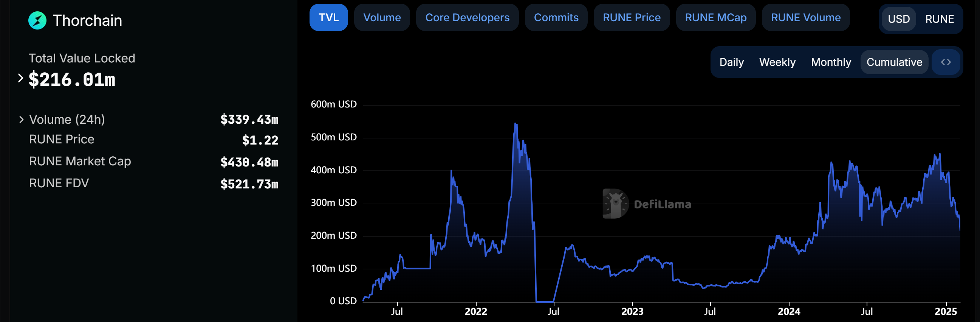Click the $1.22 price value
Image resolution: width=980 pixels, height=322 pixels.
click(x=260, y=140)
